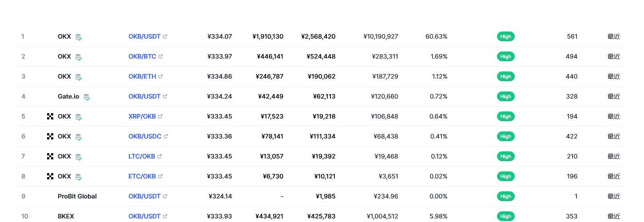
Task: Click external link icon beside OKB/ETH pair
Action: tap(161, 76)
